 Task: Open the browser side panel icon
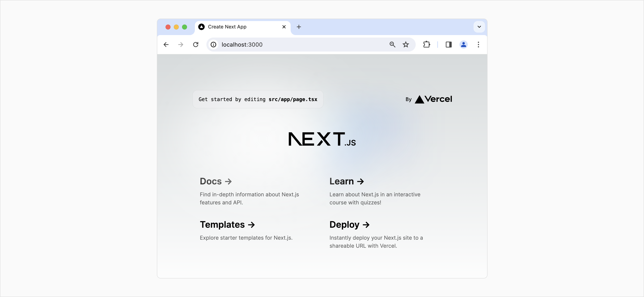449,45
